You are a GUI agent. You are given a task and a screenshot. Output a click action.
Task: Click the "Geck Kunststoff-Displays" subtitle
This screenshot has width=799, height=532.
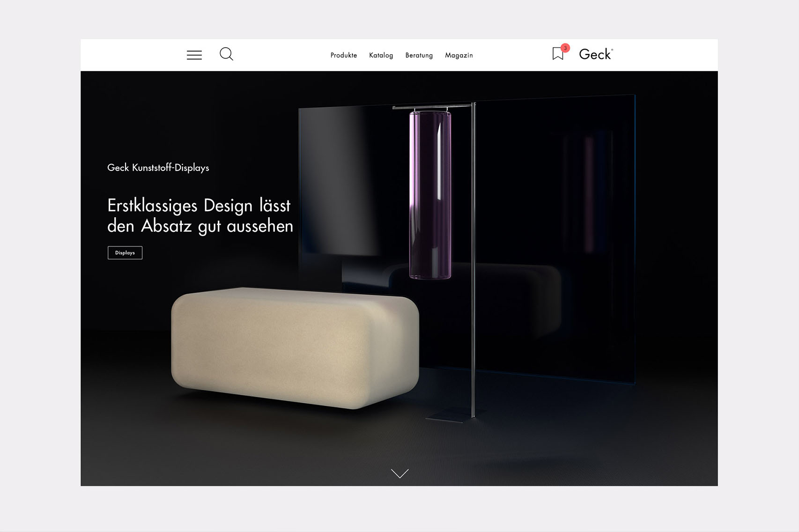[x=158, y=168]
